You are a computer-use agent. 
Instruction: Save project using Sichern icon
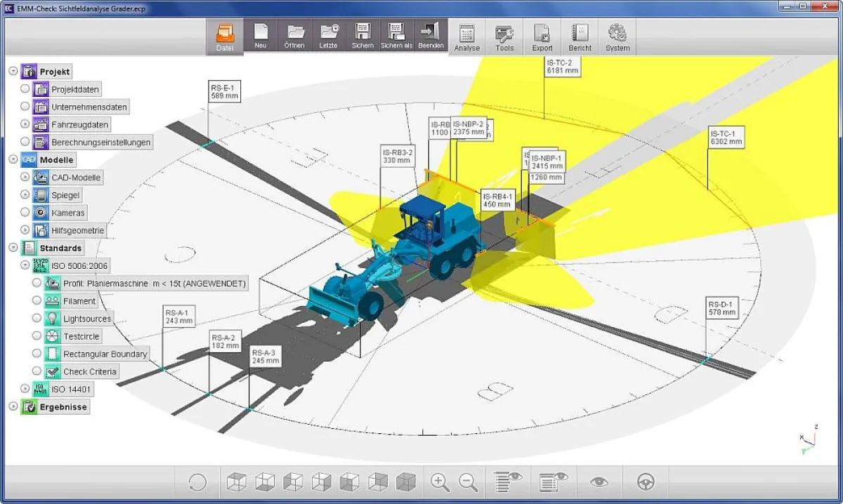tap(362, 36)
